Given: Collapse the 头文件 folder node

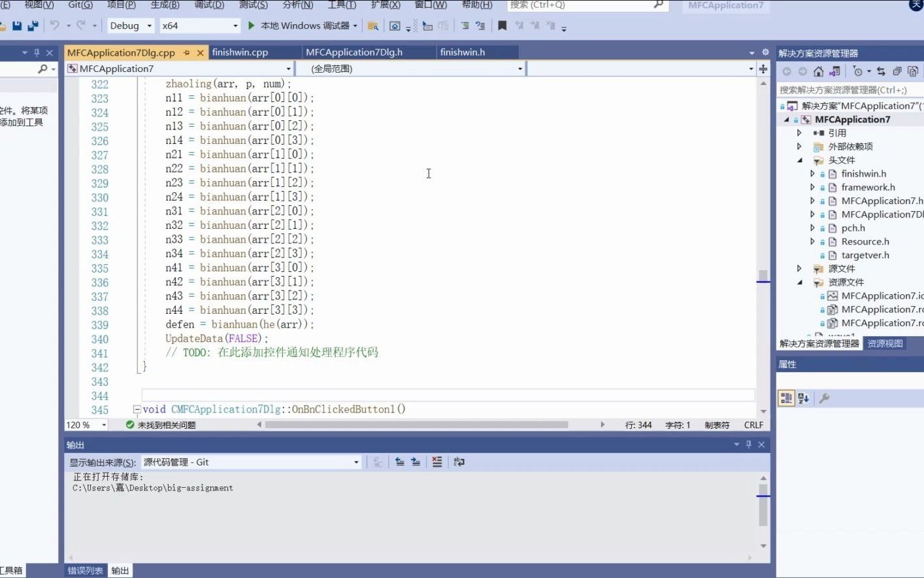Looking at the screenshot, I should 799,160.
